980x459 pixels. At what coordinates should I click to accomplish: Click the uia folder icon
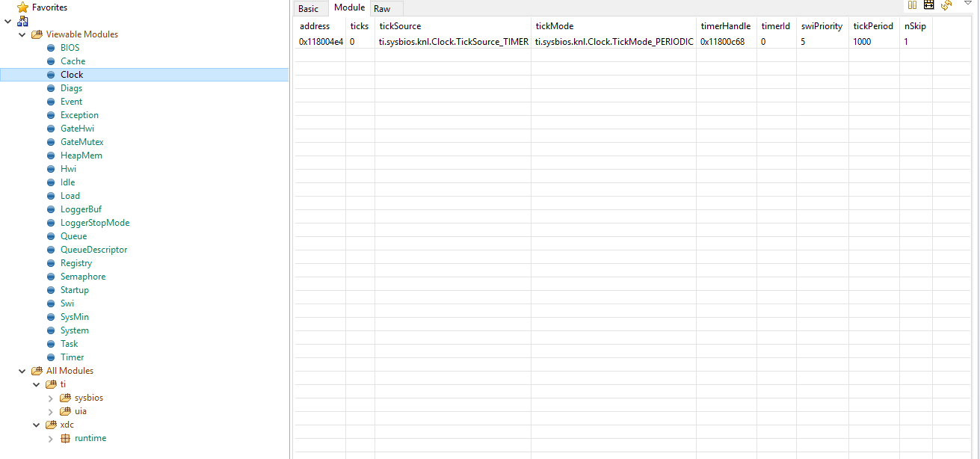point(65,411)
